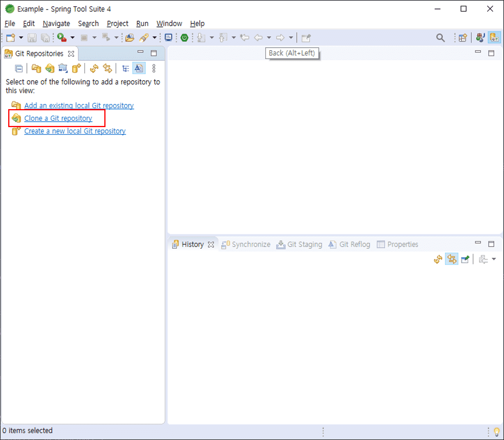The height and width of the screenshot is (440, 504).
Task: Click the Save All icon
Action: pyautogui.click(x=45, y=38)
